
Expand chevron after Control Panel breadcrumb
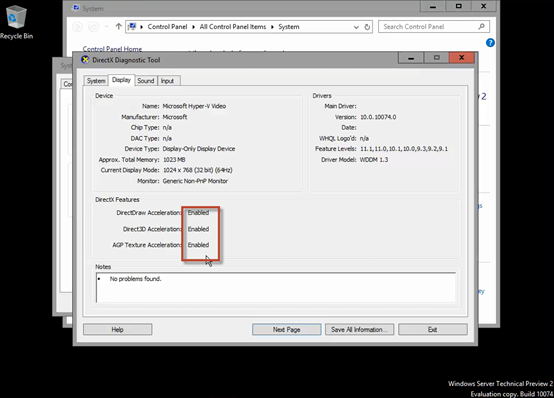193,27
